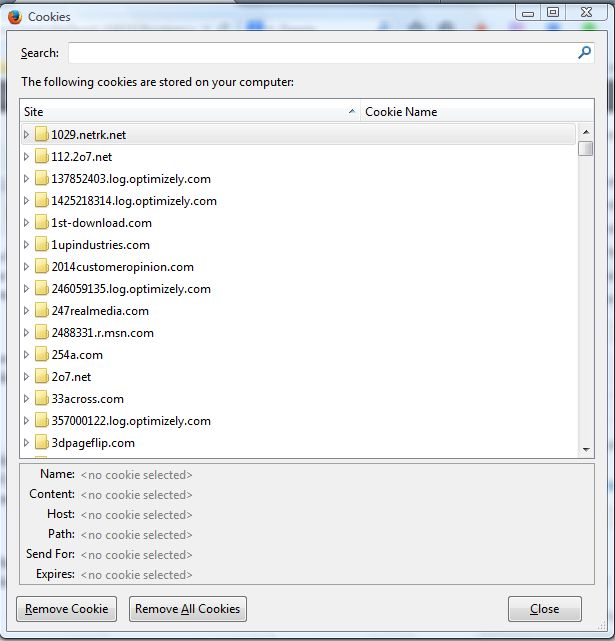615x641 pixels.
Task: Click the Remove All Cookies button
Action: click(188, 609)
